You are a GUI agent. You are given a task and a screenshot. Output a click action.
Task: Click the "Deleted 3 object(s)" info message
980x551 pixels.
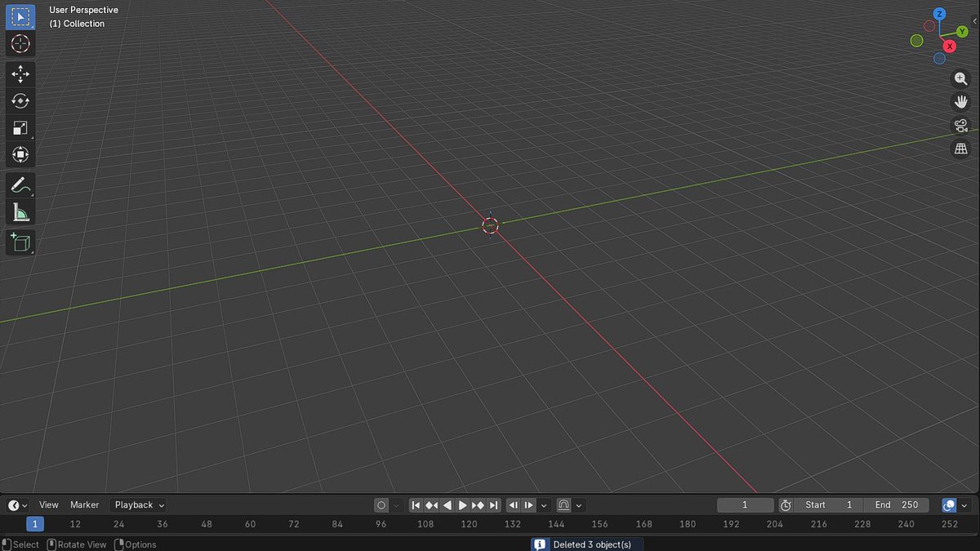[x=592, y=544]
